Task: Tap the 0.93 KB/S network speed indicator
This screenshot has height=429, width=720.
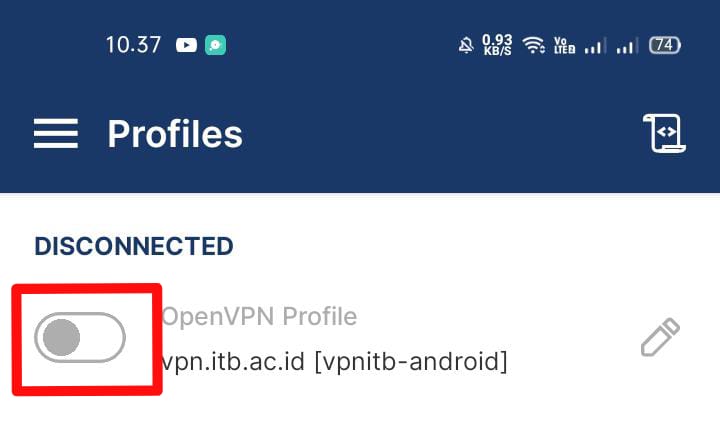Action: pyautogui.click(x=497, y=45)
